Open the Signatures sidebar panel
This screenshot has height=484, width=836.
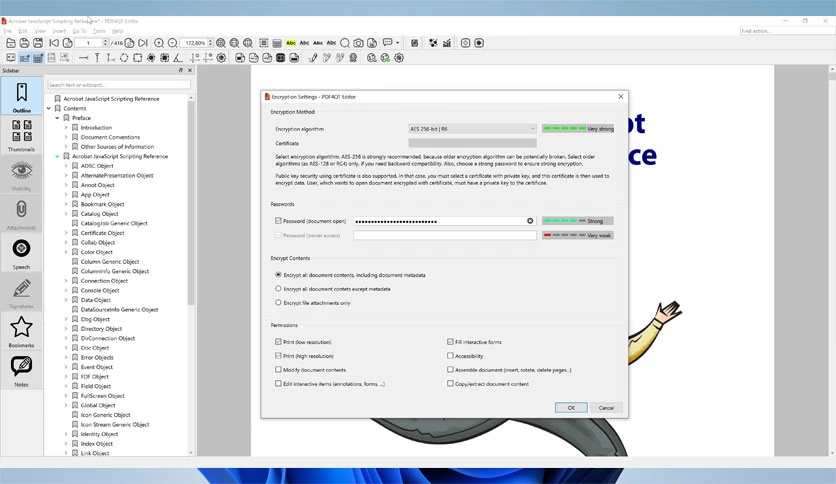[x=21, y=291]
